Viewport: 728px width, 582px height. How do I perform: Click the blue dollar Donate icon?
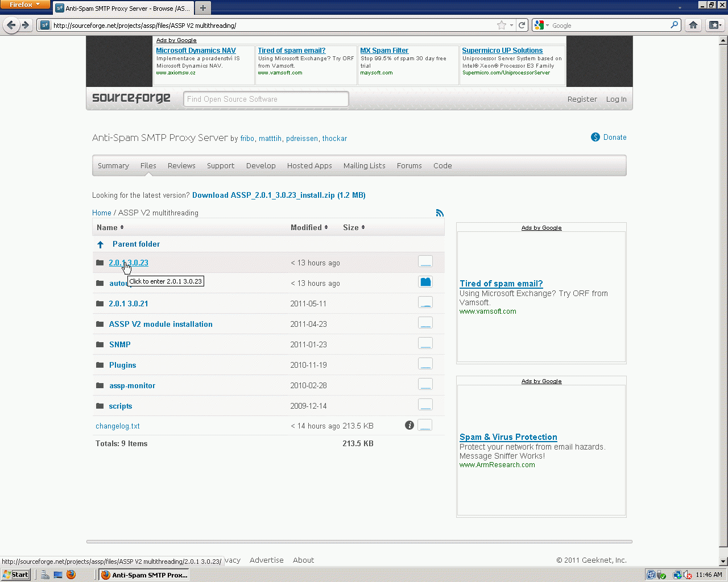pyautogui.click(x=595, y=137)
